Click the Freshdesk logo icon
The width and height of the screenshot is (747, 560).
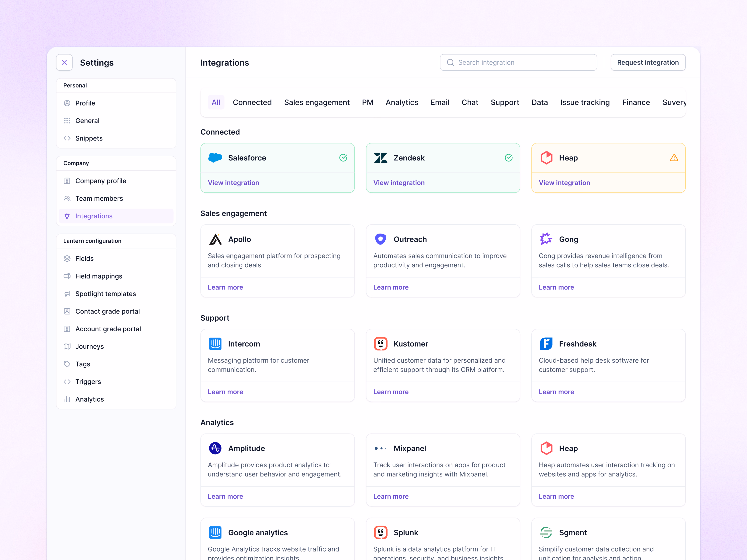click(546, 344)
